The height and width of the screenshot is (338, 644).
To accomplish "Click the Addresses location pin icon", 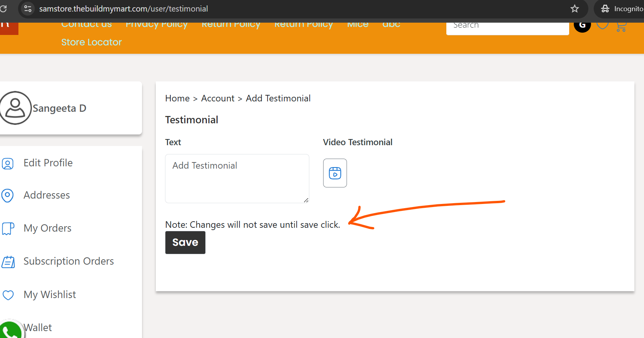I will click(8, 196).
